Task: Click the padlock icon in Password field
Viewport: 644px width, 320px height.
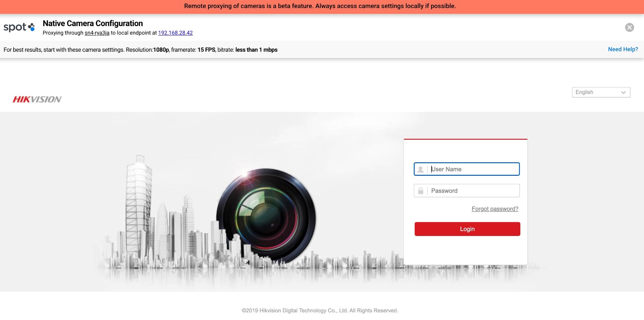Action: click(x=421, y=191)
